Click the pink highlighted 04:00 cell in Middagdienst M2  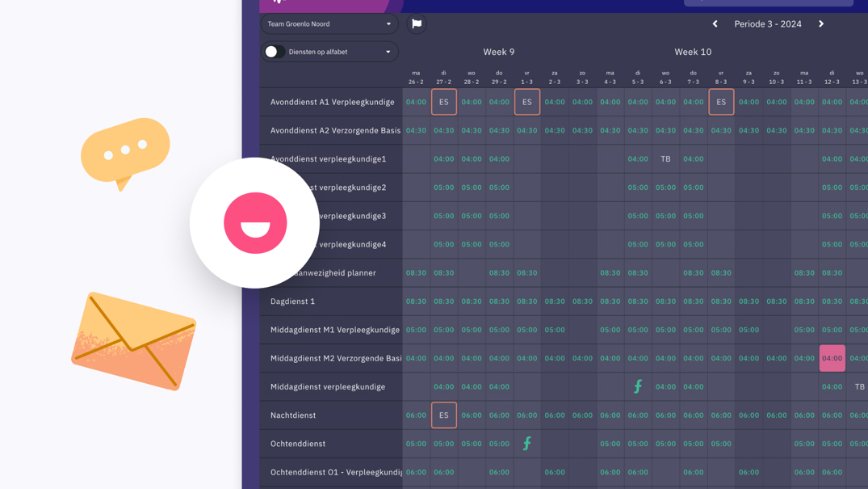click(x=832, y=358)
